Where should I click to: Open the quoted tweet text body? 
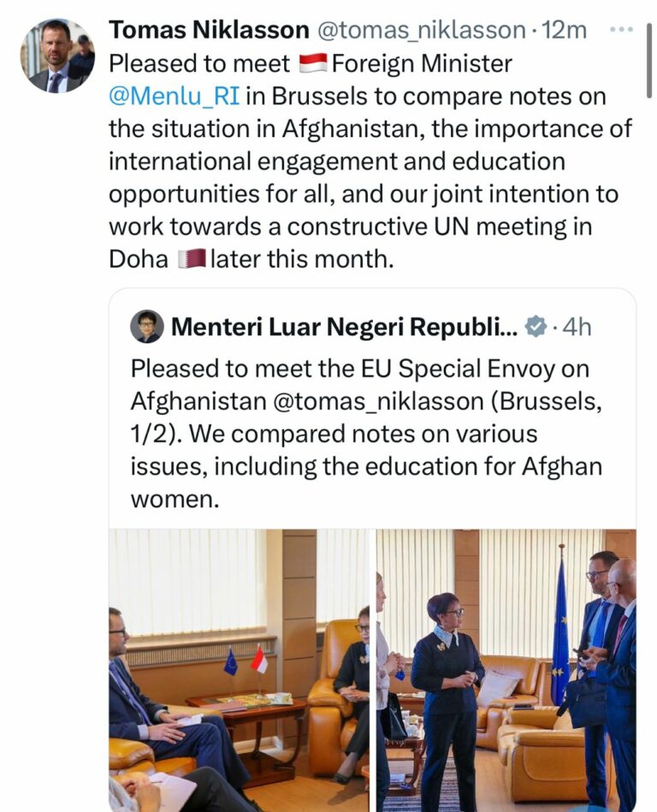366,434
